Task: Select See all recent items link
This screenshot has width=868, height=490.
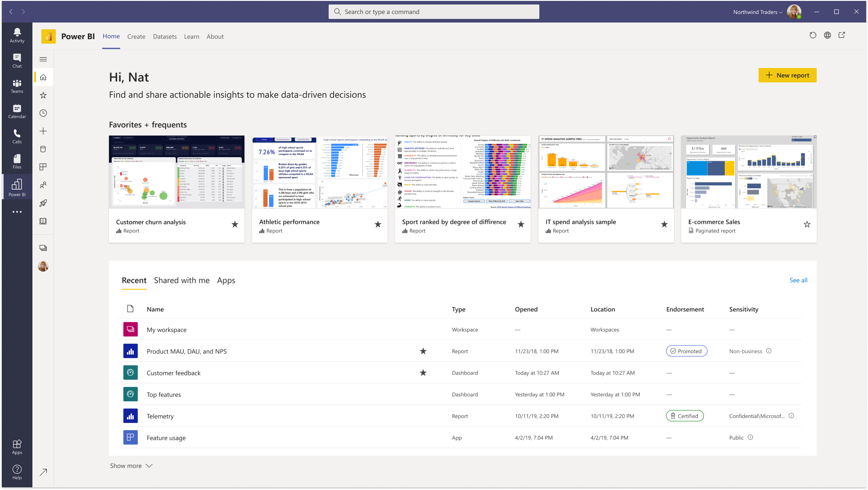Action: 798,280
